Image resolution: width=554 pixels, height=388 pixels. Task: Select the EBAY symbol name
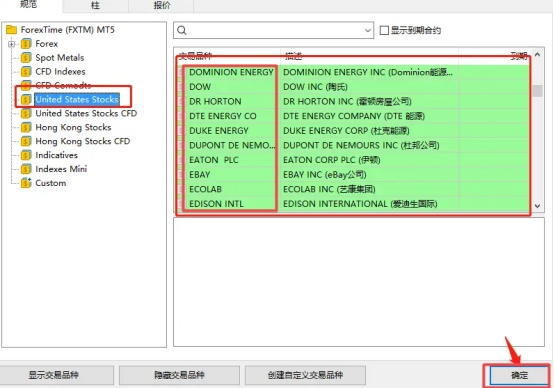pyautogui.click(x=200, y=175)
